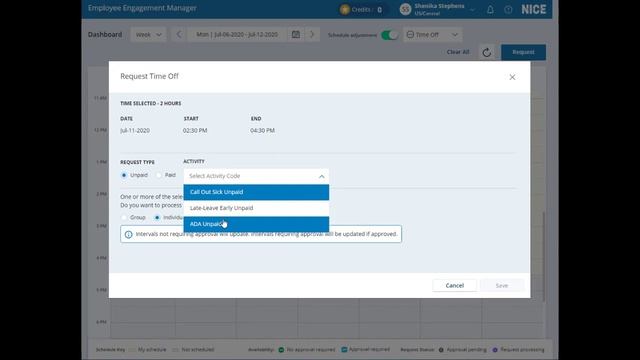Open the Time Off dropdown

[x=433, y=35]
